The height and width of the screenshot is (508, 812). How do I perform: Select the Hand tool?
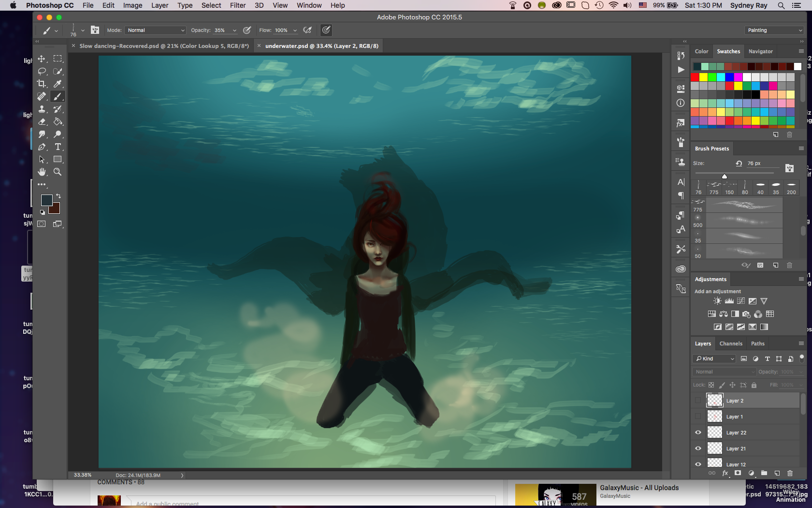click(42, 172)
